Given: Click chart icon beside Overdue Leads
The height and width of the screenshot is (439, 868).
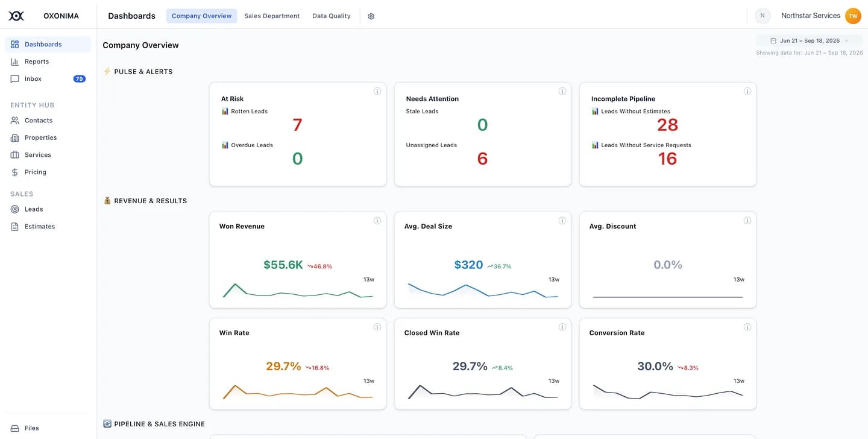Looking at the screenshot, I should click(225, 145).
